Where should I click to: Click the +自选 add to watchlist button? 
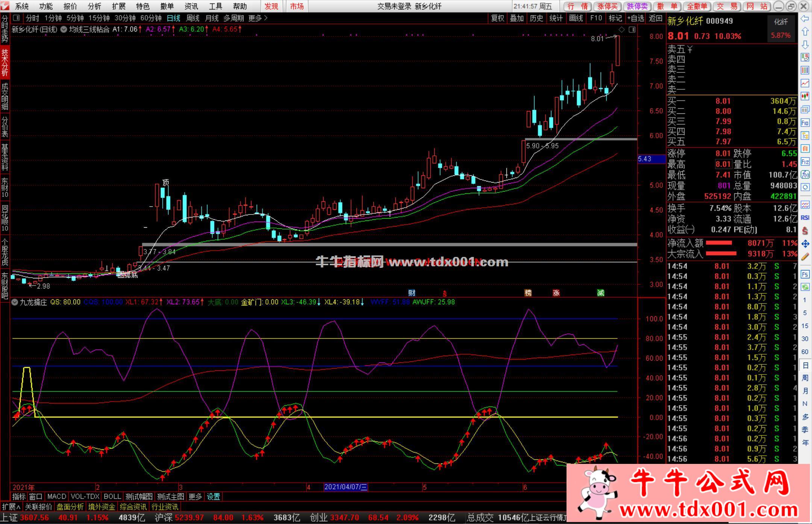click(636, 18)
